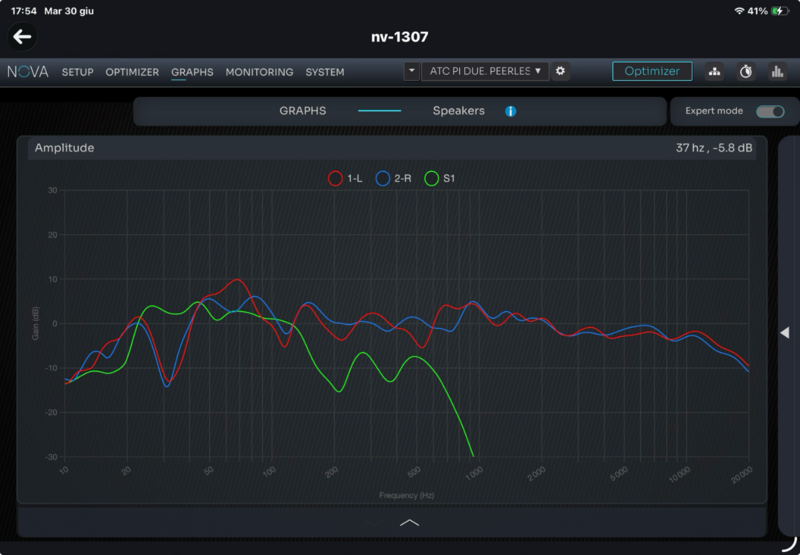Open the stopwatch timer icon

(746, 71)
